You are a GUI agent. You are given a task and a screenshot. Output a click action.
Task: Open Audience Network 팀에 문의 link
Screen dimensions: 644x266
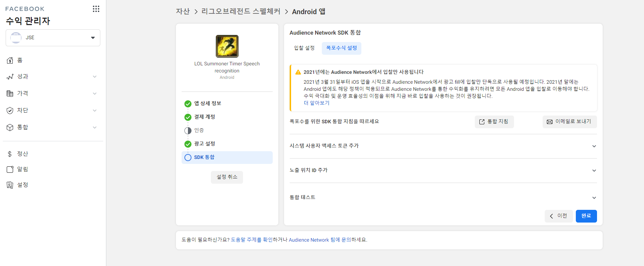tap(320, 240)
